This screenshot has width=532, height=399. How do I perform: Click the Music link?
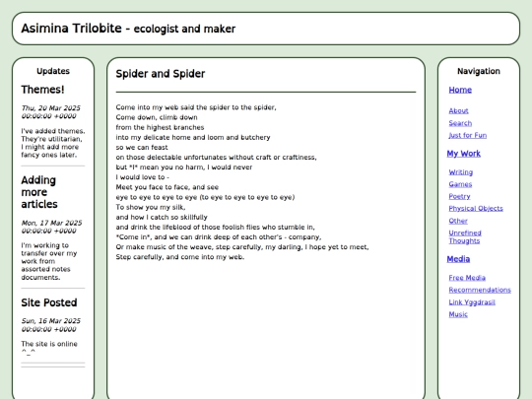458,314
